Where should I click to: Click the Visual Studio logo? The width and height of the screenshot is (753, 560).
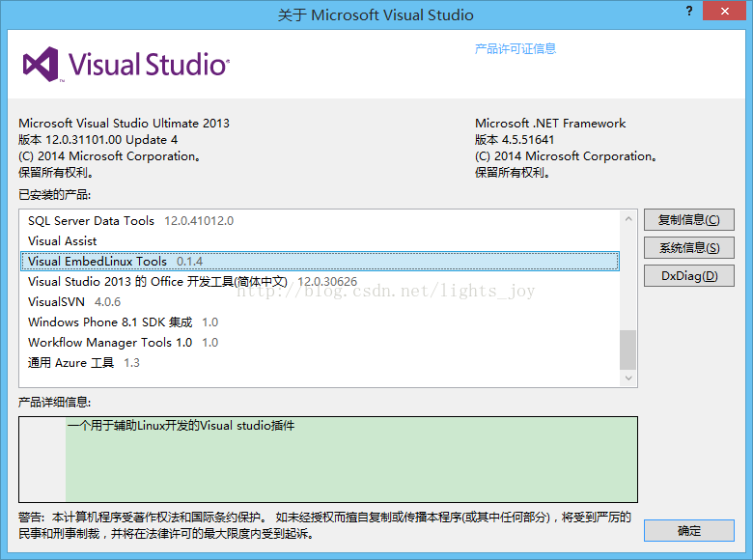coord(126,65)
